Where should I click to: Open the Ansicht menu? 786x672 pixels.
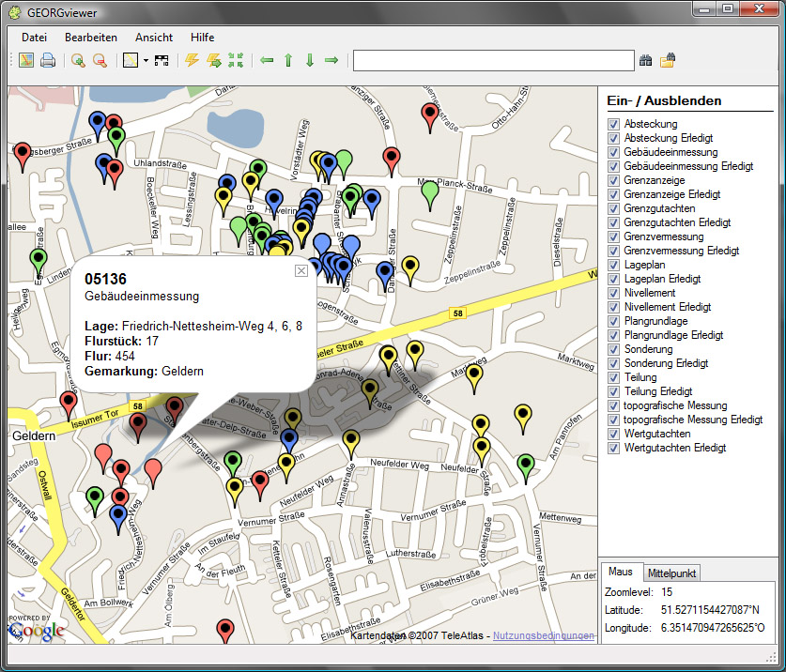154,38
